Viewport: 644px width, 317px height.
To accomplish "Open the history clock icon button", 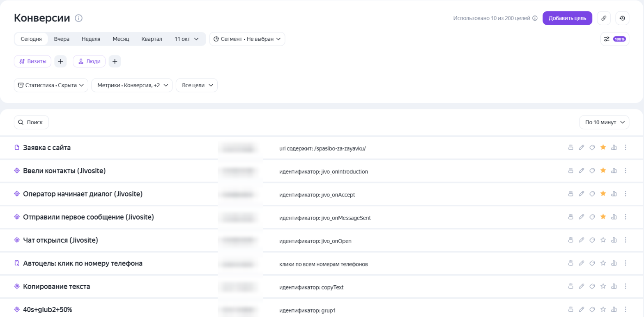I will tap(622, 18).
